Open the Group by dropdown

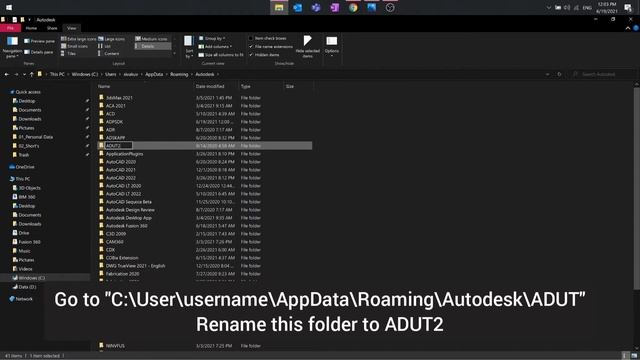[212, 38]
